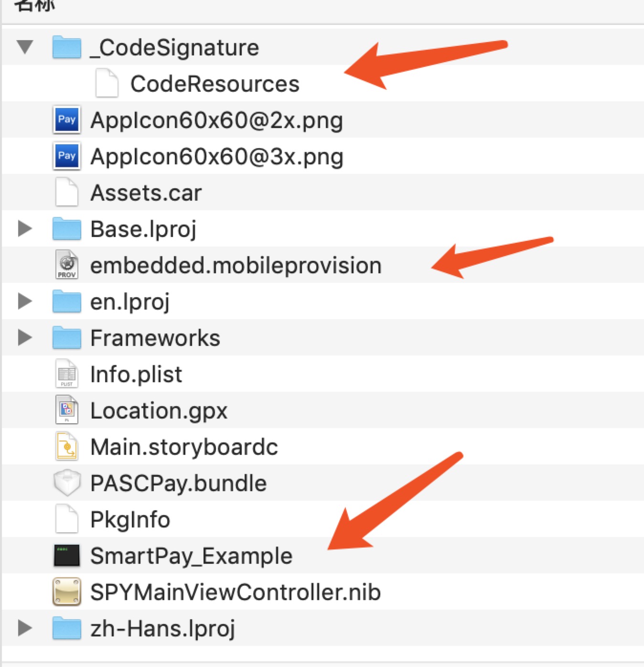The image size is (644, 667).
Task: Select the _CodeSignature folder name
Action: pyautogui.click(x=174, y=48)
